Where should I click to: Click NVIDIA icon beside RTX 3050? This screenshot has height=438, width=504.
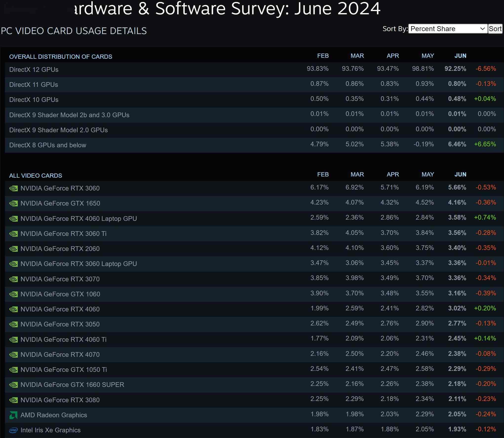[x=14, y=324]
